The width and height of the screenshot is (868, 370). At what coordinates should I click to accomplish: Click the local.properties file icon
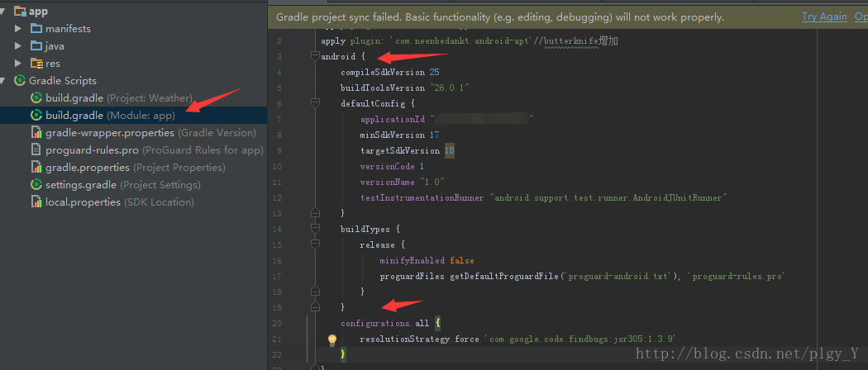pyautogui.click(x=36, y=202)
